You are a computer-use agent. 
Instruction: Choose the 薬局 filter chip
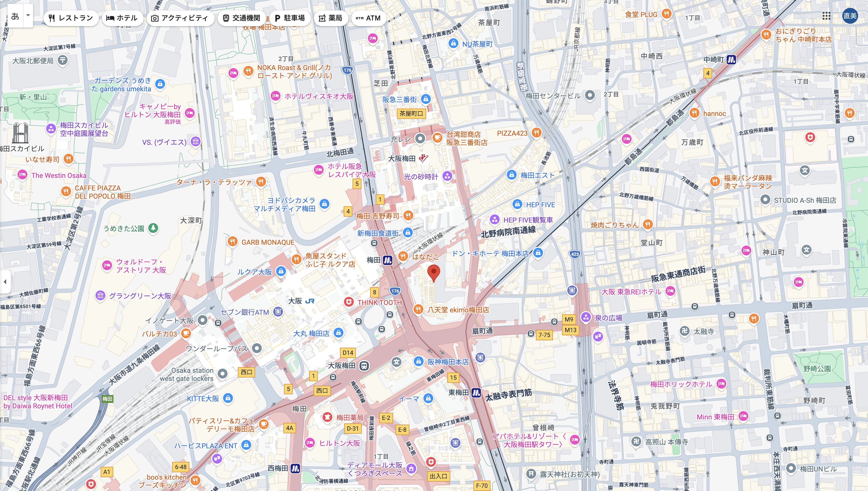point(330,18)
